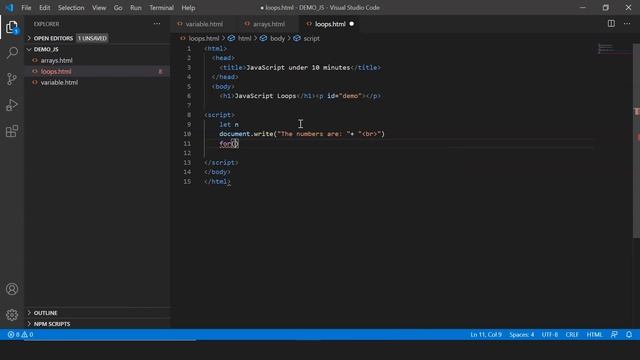Expand the Open Editors section

coord(29,38)
